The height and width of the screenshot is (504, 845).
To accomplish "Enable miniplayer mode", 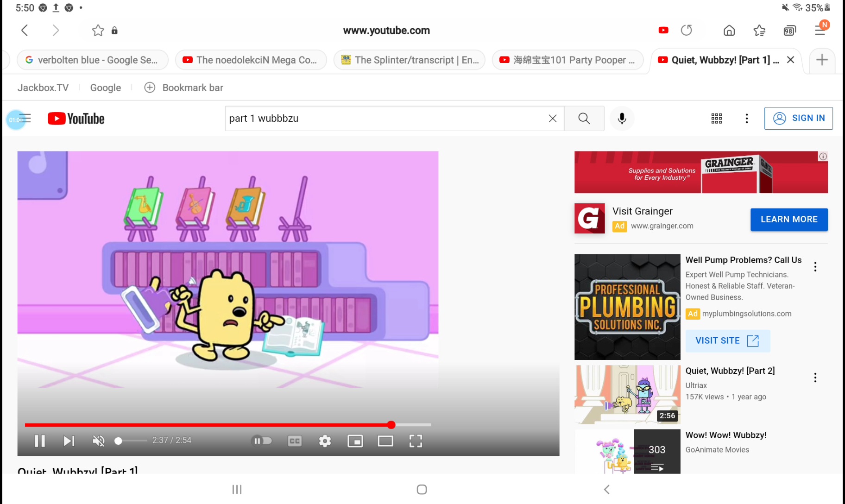I will tap(355, 441).
